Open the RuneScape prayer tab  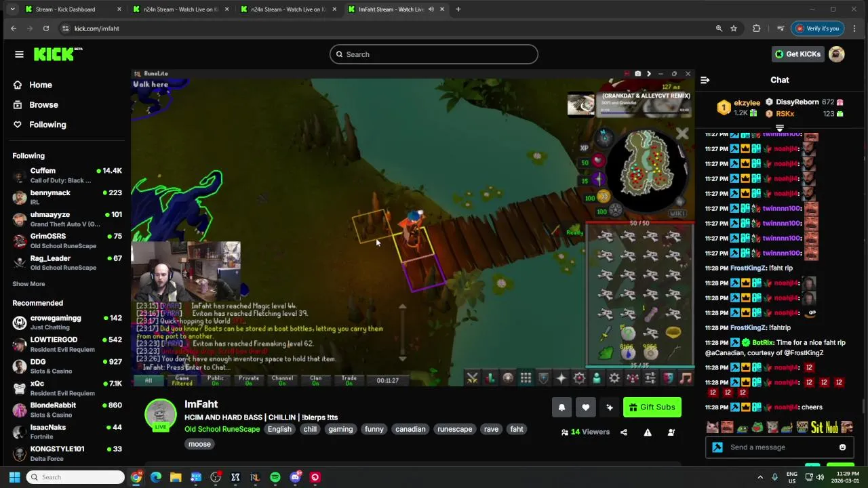coord(561,378)
